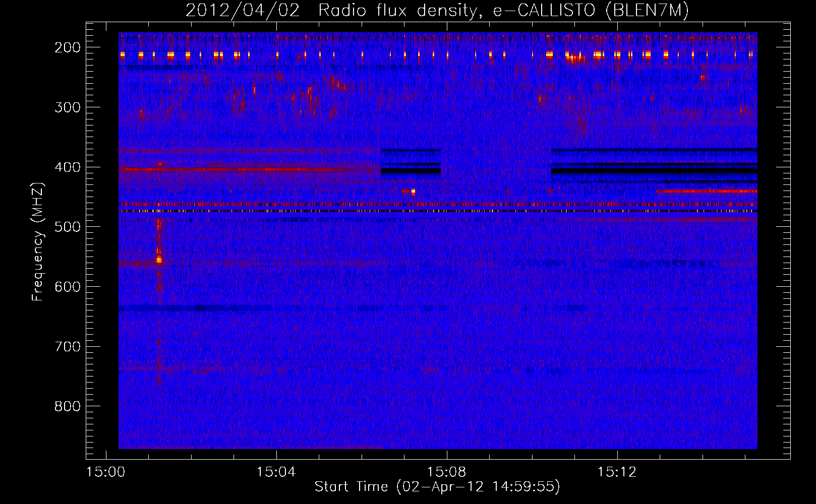The width and height of the screenshot is (816, 504).
Task: Click the black band near 410 MHz after 15:10
Action: [655, 171]
